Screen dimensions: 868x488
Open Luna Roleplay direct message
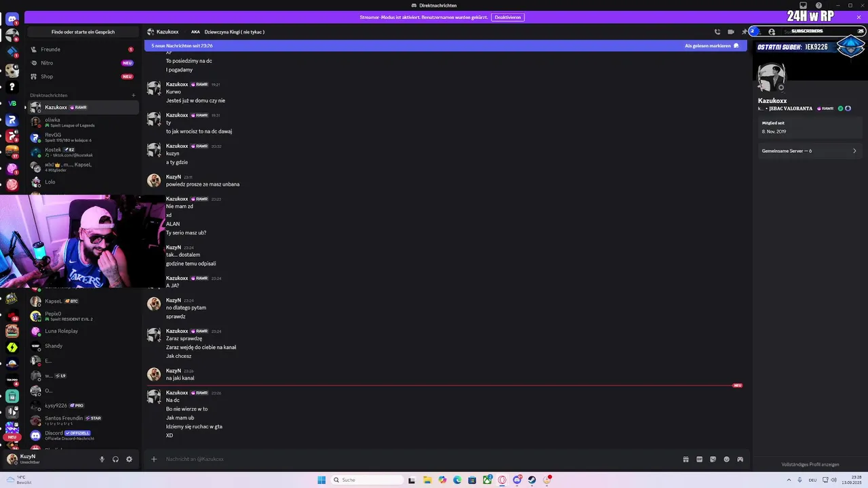(82, 331)
